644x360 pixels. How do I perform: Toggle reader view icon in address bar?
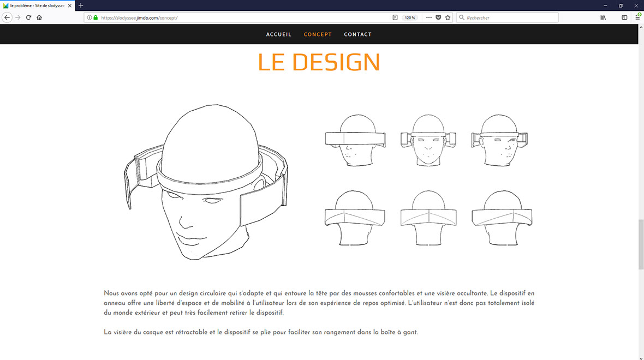[x=395, y=17]
